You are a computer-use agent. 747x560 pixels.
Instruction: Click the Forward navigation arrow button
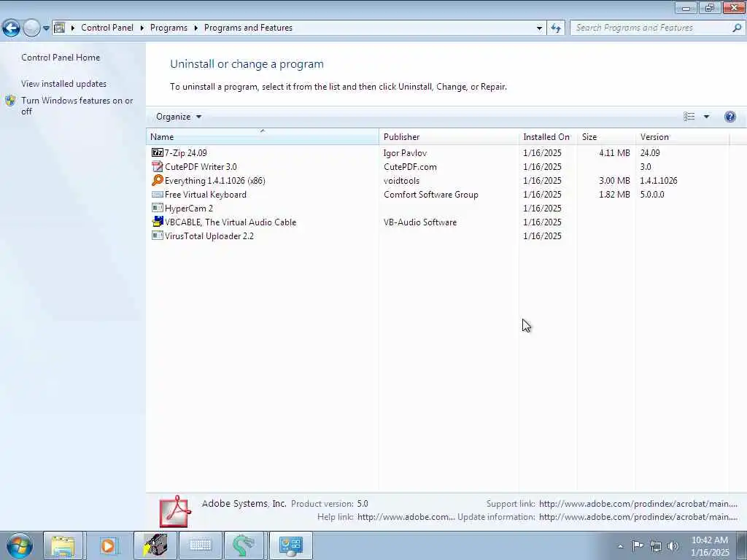(31, 28)
